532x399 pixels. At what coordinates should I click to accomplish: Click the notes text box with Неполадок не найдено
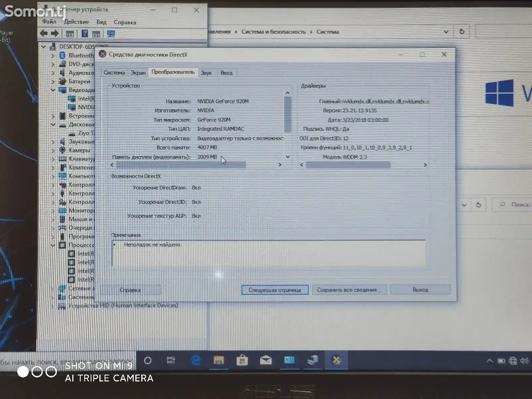tap(269, 253)
